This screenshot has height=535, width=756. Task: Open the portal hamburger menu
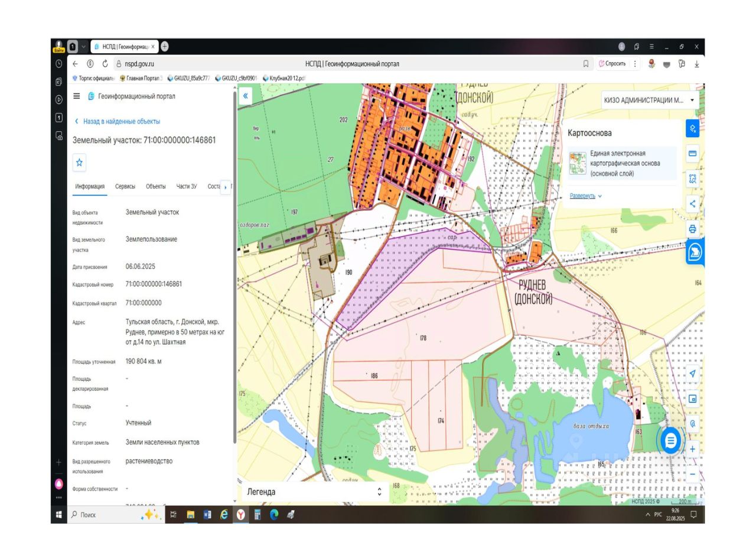coord(77,96)
